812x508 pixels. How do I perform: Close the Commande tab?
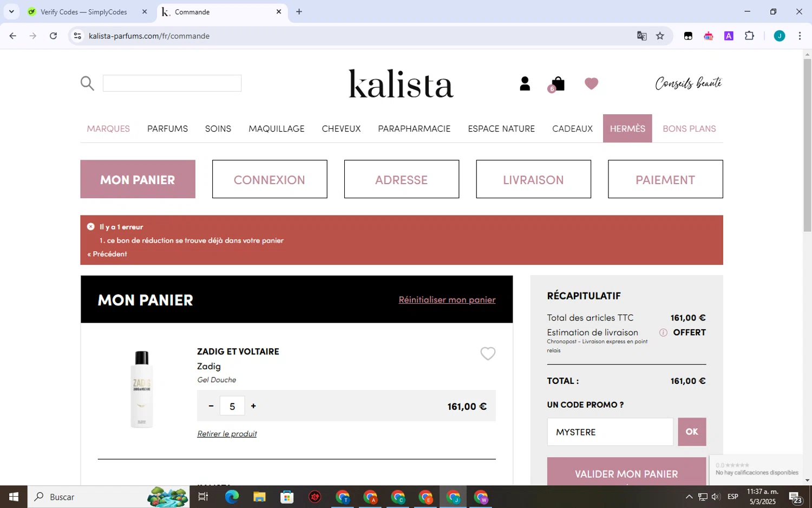pyautogui.click(x=279, y=11)
